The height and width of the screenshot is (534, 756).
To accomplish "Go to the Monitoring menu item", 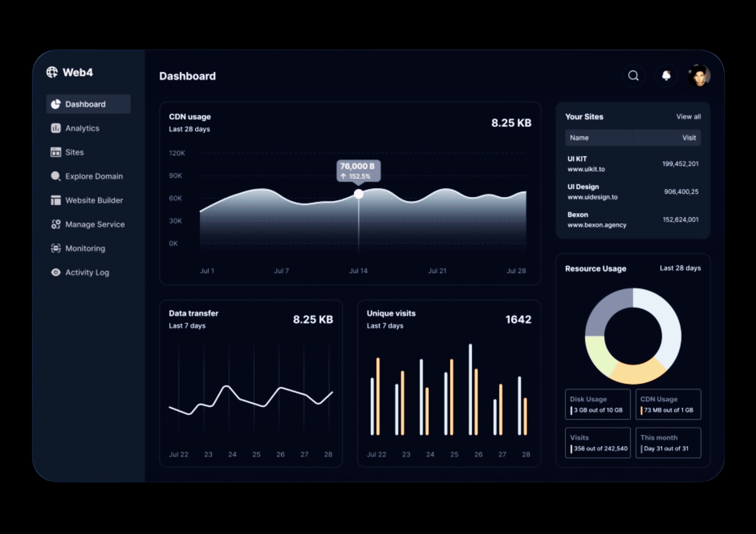I will 85,248.
